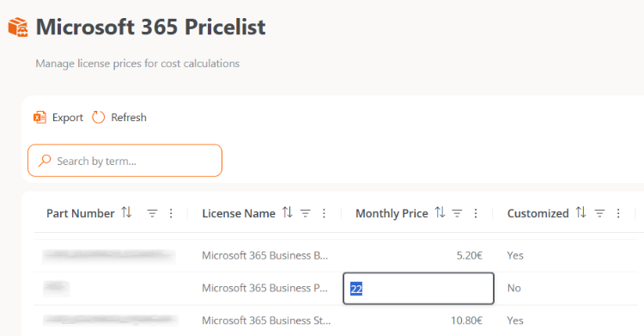The height and width of the screenshot is (336, 644).
Task: Open Part Number column options menu
Action: (x=171, y=213)
